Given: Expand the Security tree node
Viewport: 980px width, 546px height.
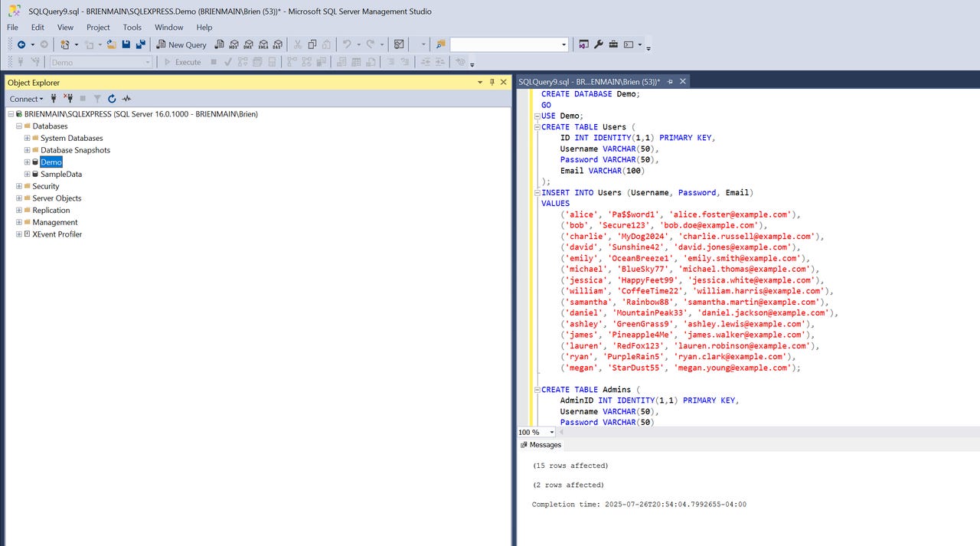Looking at the screenshot, I should [x=18, y=186].
